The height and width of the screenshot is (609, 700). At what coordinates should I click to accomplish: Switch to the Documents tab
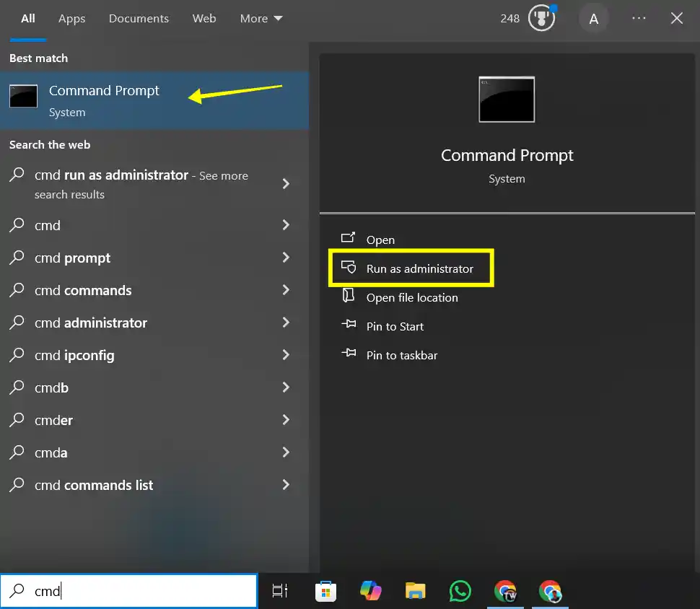tap(139, 18)
